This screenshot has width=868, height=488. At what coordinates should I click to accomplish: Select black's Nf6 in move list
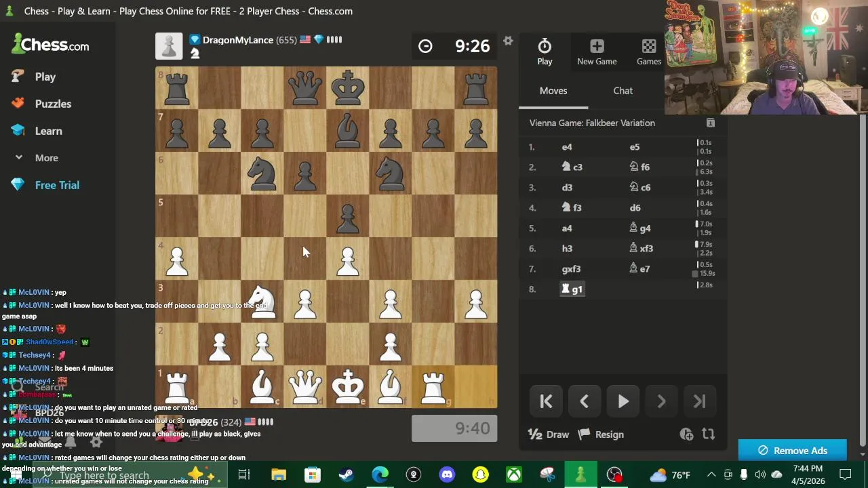point(639,167)
